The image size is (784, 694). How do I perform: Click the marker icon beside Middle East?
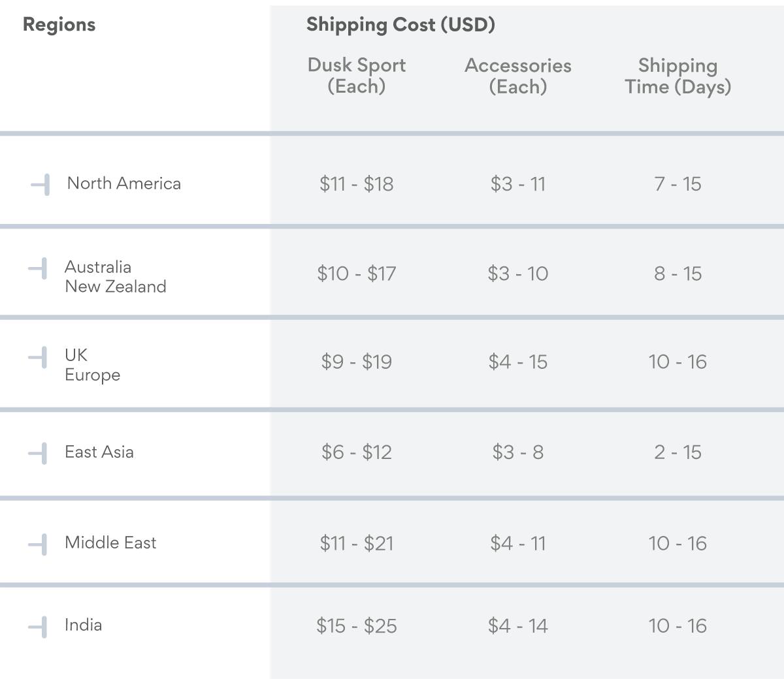pos(39,544)
